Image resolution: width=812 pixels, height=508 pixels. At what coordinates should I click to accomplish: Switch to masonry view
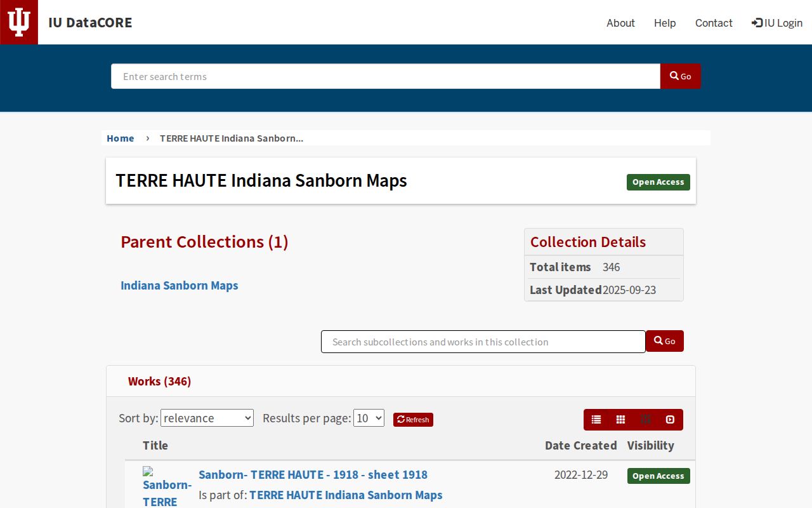coord(646,420)
